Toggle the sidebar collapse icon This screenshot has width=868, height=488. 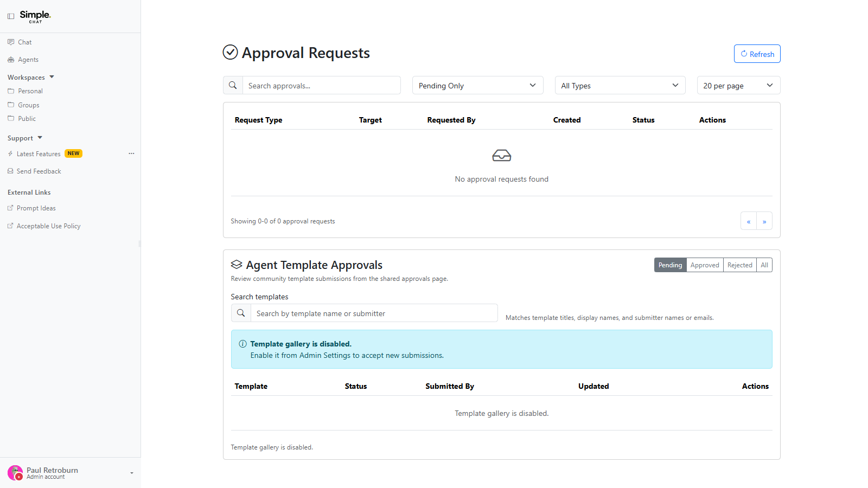[x=11, y=16]
